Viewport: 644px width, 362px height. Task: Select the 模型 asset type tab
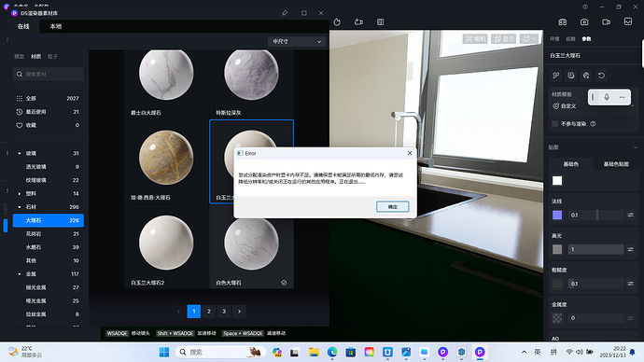point(20,56)
